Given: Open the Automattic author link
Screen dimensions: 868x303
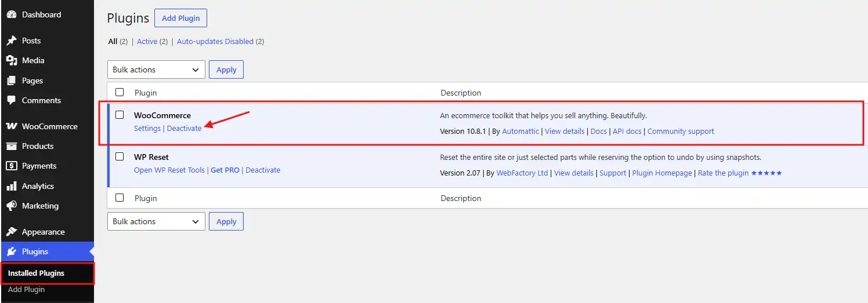Looking at the screenshot, I should [520, 132].
